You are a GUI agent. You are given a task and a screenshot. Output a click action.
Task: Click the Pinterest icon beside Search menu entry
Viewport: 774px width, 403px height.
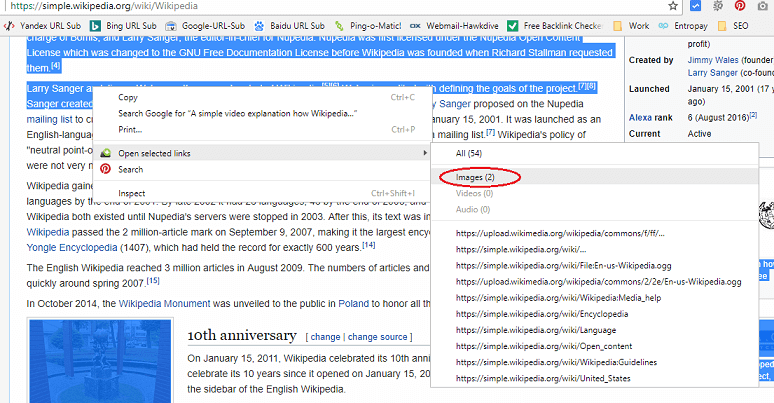106,170
